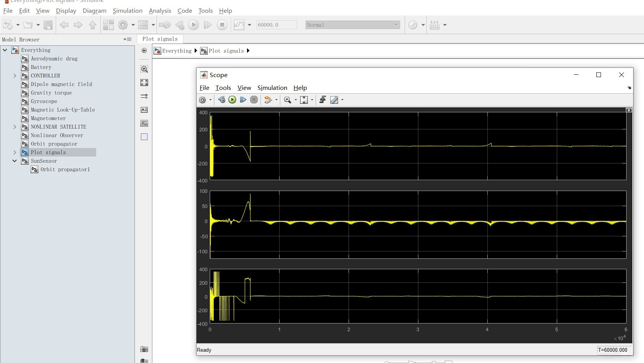The height and width of the screenshot is (363, 644).
Task: Click the highlight Simulink block icon
Action: point(268,100)
